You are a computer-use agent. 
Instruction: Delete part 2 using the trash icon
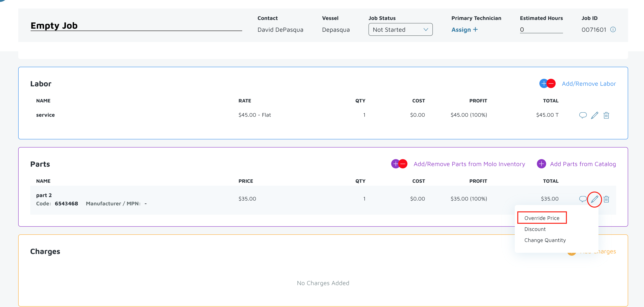606,199
